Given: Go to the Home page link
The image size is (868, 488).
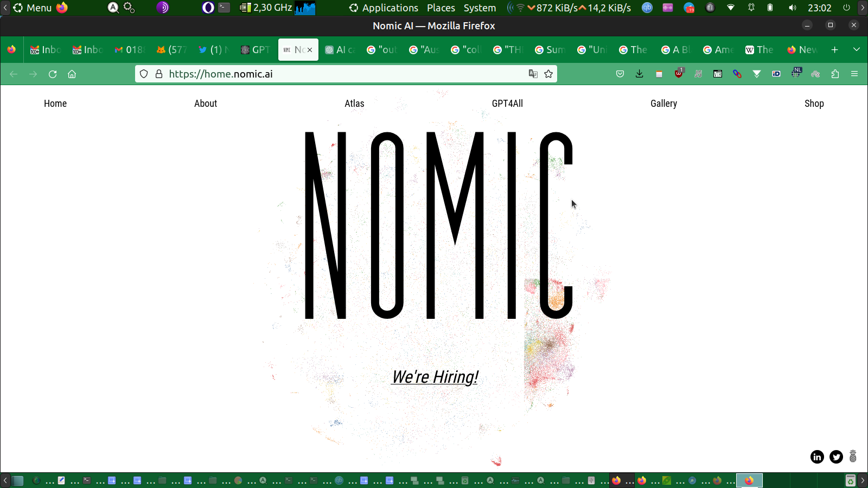Looking at the screenshot, I should 55,104.
